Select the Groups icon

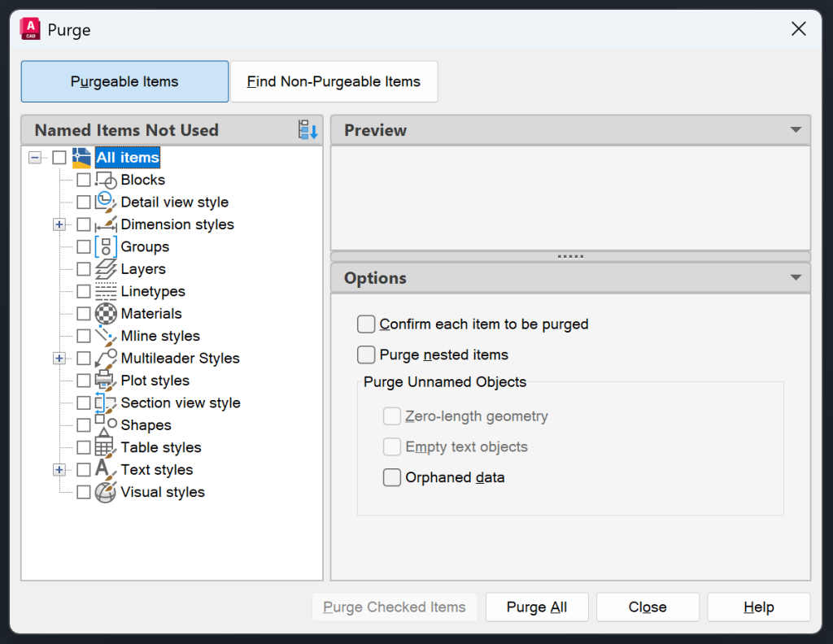tap(105, 246)
